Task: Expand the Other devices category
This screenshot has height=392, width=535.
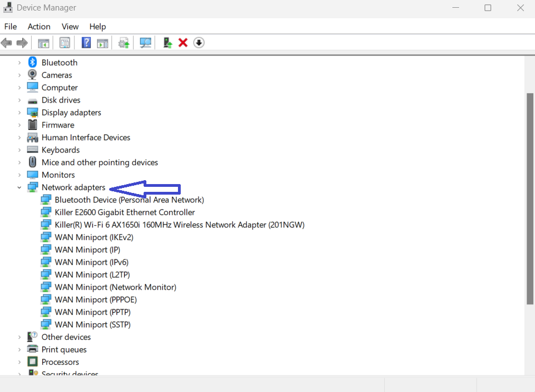Action: 19,337
